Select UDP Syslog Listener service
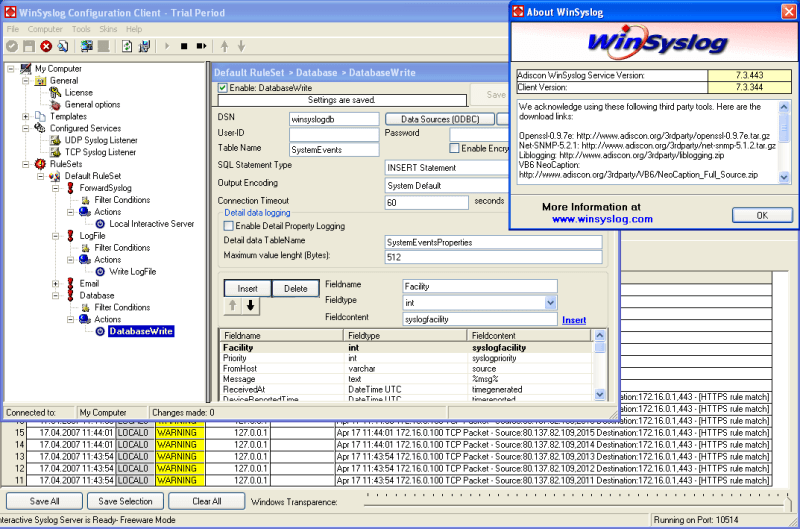This screenshot has width=800, height=529. pos(101,140)
